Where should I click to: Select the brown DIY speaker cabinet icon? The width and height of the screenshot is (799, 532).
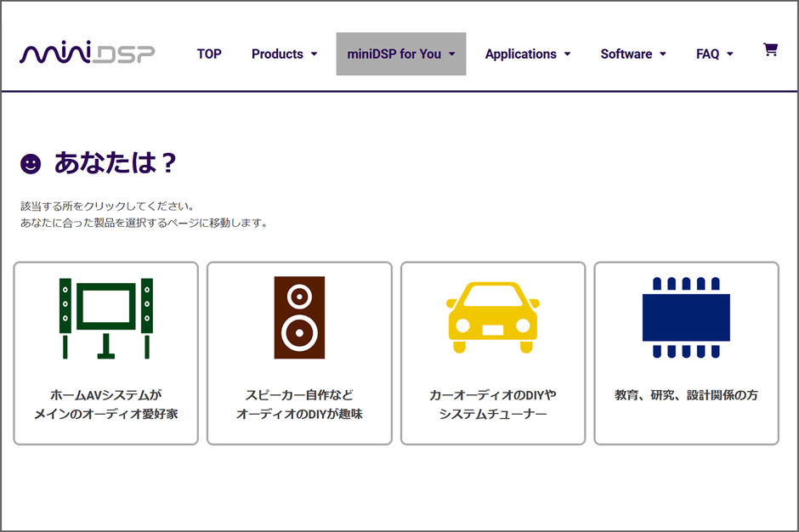[x=298, y=319]
